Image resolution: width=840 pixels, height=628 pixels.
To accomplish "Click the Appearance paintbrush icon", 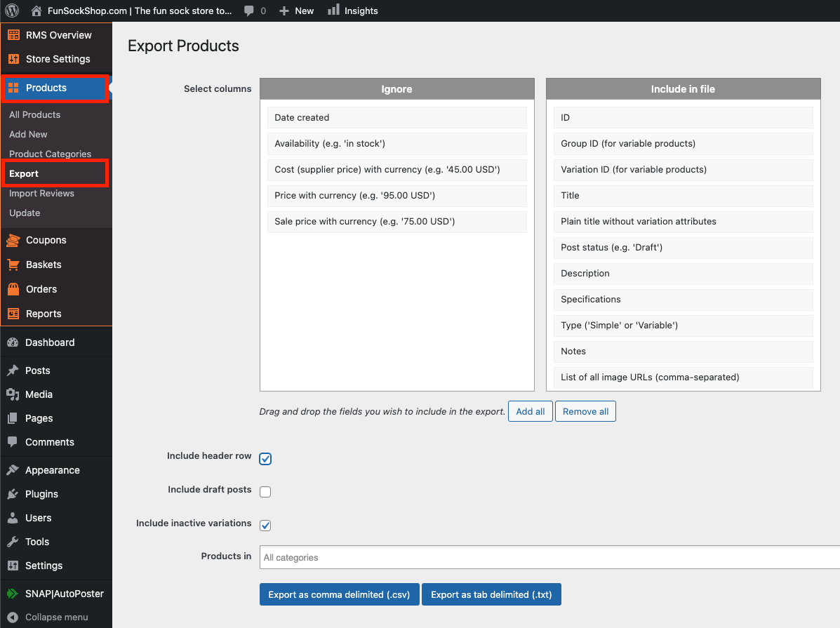I will tap(13, 470).
